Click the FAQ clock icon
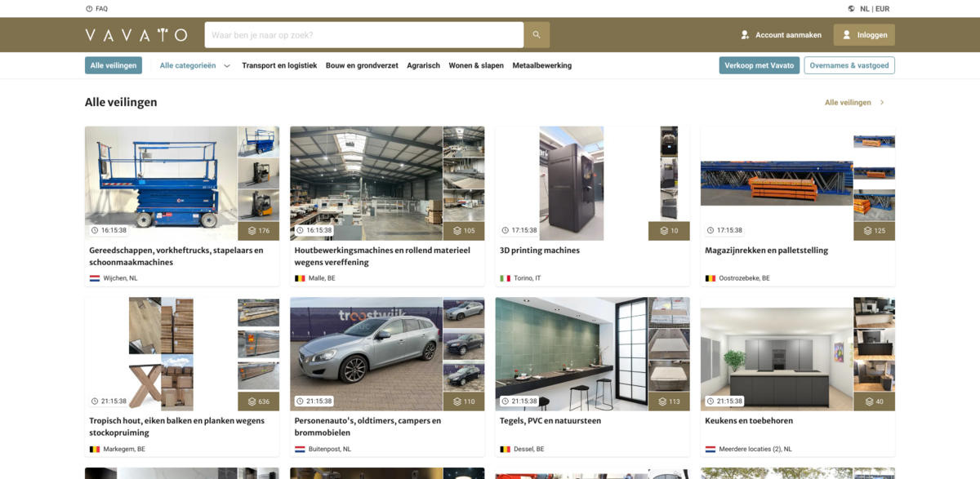The image size is (980, 479). click(87, 8)
